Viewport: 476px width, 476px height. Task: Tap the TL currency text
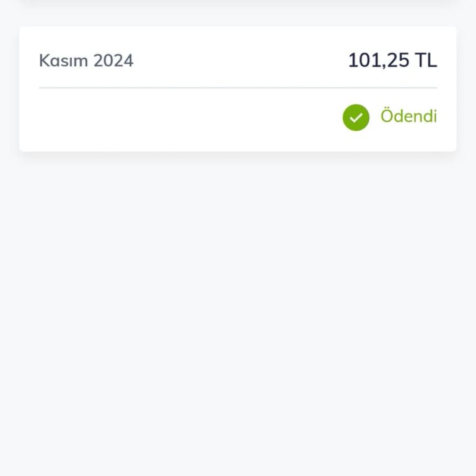[426, 61]
